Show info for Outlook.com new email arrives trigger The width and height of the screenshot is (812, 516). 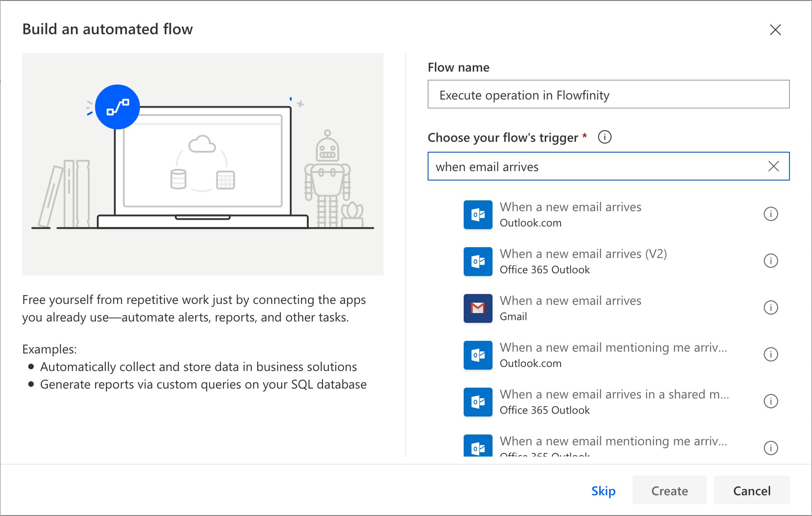[771, 214]
